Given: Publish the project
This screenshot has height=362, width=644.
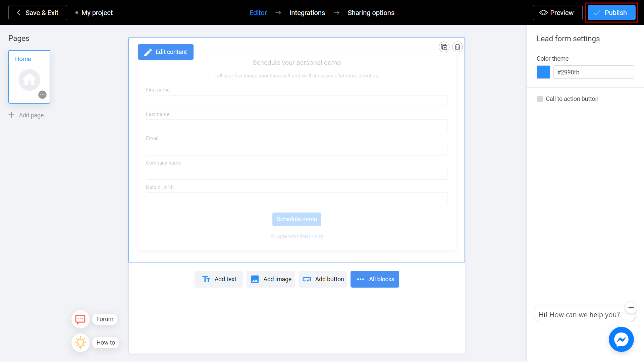Looking at the screenshot, I should [611, 13].
